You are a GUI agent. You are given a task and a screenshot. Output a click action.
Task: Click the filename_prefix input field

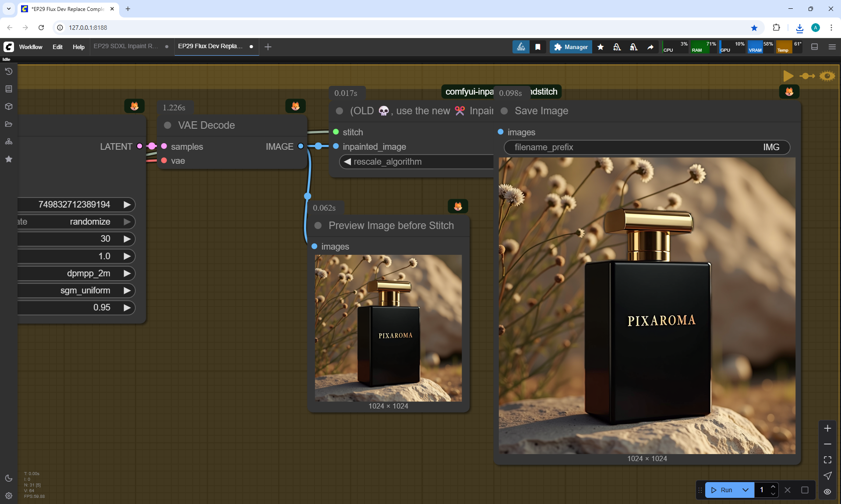[x=647, y=148]
